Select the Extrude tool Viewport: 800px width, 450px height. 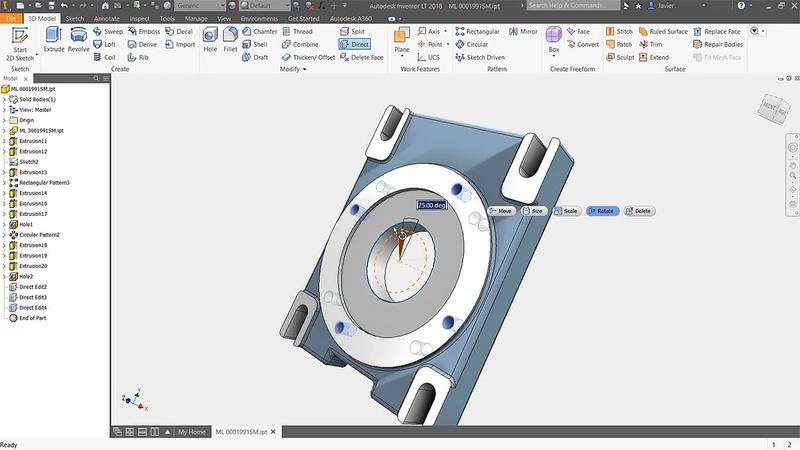pyautogui.click(x=52, y=41)
